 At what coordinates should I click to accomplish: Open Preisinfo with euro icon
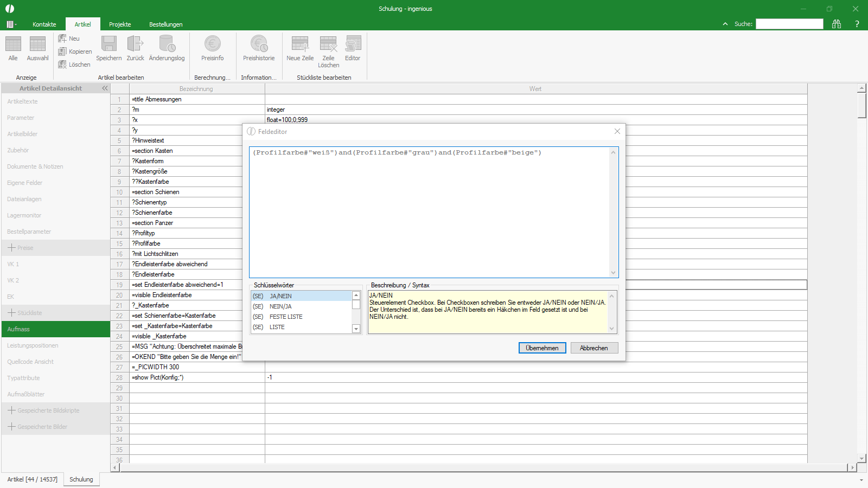click(x=212, y=44)
